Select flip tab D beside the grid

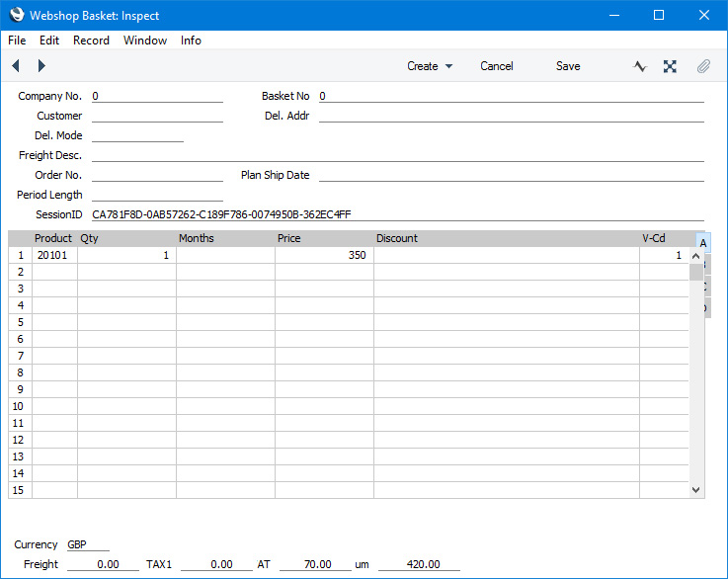707,307
